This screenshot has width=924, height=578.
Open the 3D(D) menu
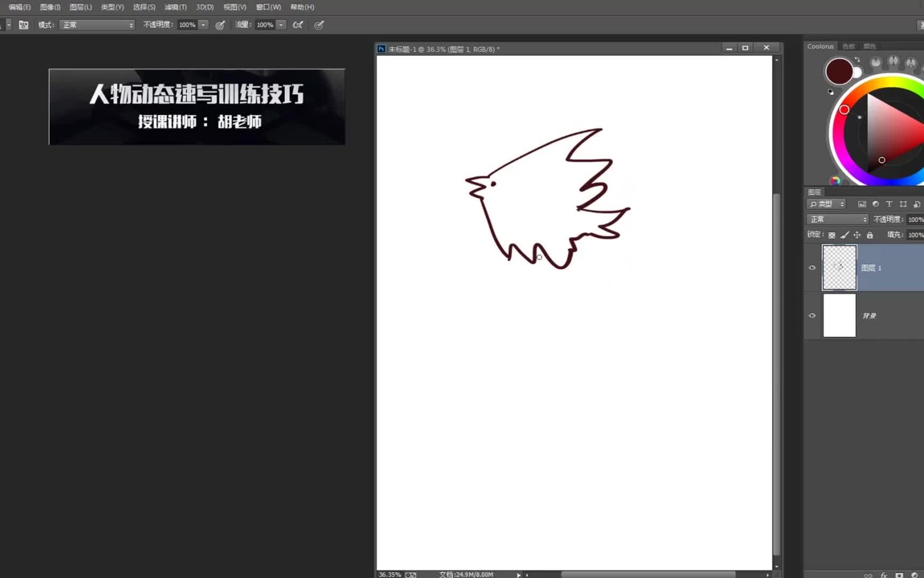[x=205, y=7]
